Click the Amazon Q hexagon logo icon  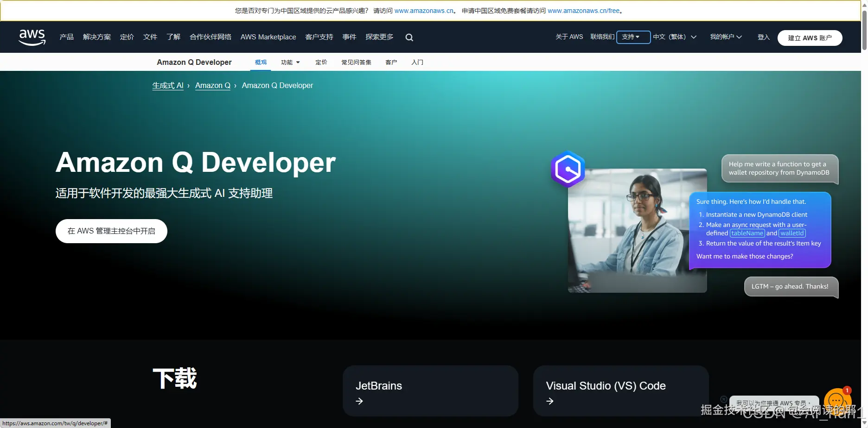pos(568,169)
